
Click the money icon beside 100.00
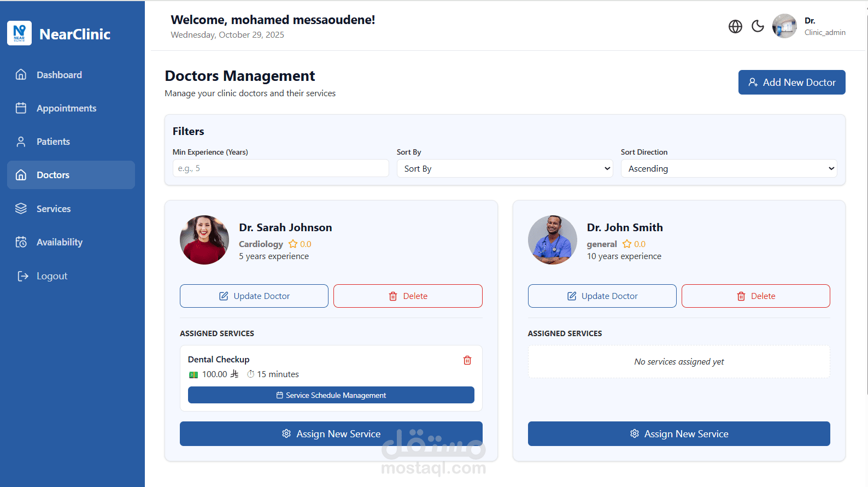point(193,374)
